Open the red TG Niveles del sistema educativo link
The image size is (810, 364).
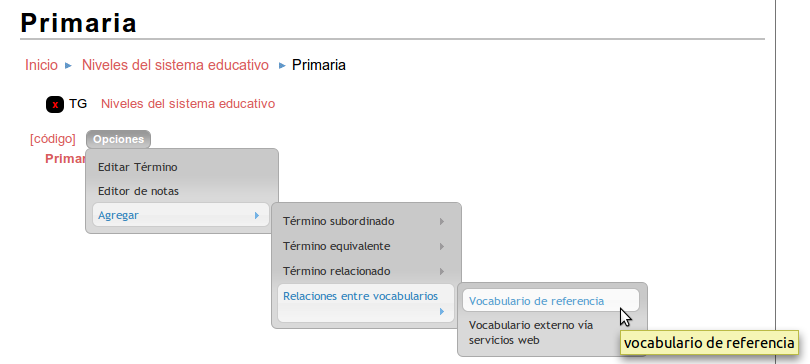pyautogui.click(x=188, y=104)
